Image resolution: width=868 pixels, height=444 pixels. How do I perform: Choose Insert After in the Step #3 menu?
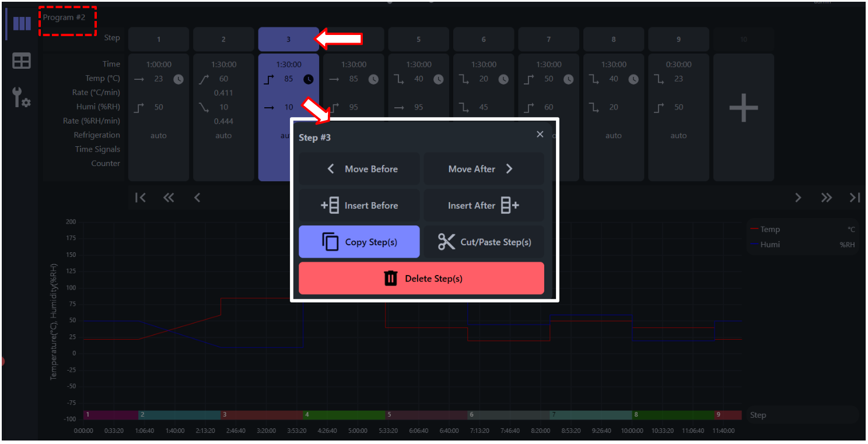[x=484, y=206]
